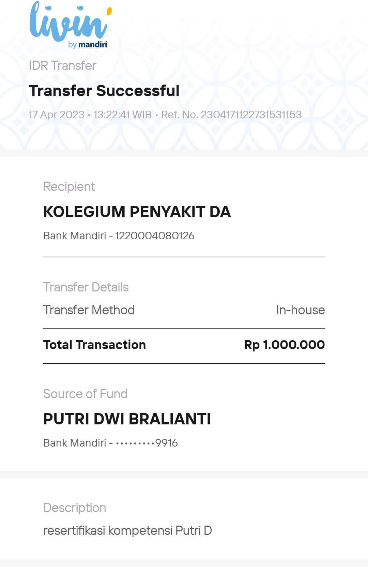Select recipient name KOLEGIUM PENYAKIT DA
The height and width of the screenshot is (588, 368).
[137, 212]
